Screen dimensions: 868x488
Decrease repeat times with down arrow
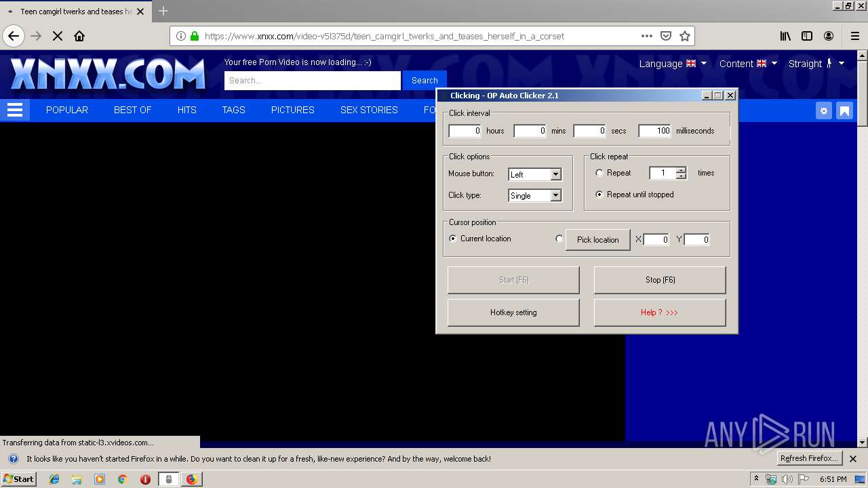pyautogui.click(x=682, y=176)
